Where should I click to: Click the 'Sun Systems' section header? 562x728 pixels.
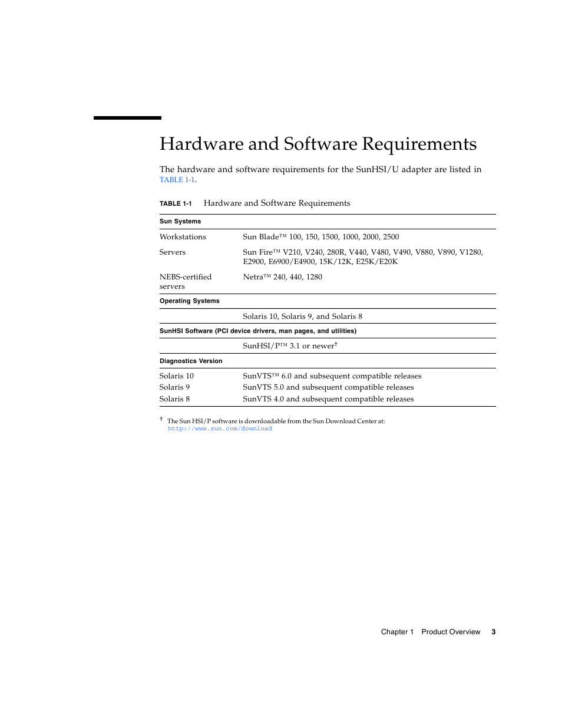[x=180, y=222]
